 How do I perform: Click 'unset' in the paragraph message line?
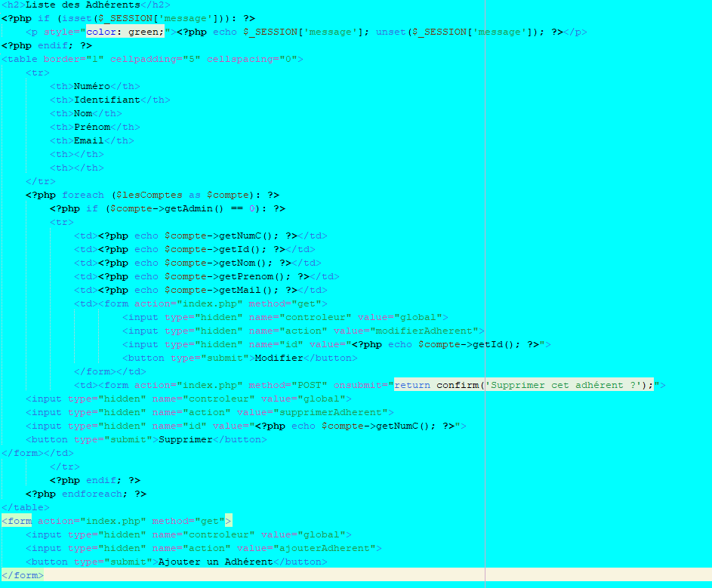pos(390,32)
